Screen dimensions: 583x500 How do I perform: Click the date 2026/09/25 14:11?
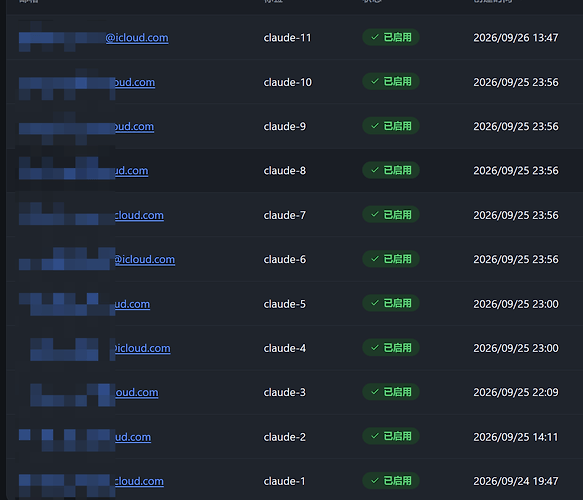pyautogui.click(x=516, y=437)
